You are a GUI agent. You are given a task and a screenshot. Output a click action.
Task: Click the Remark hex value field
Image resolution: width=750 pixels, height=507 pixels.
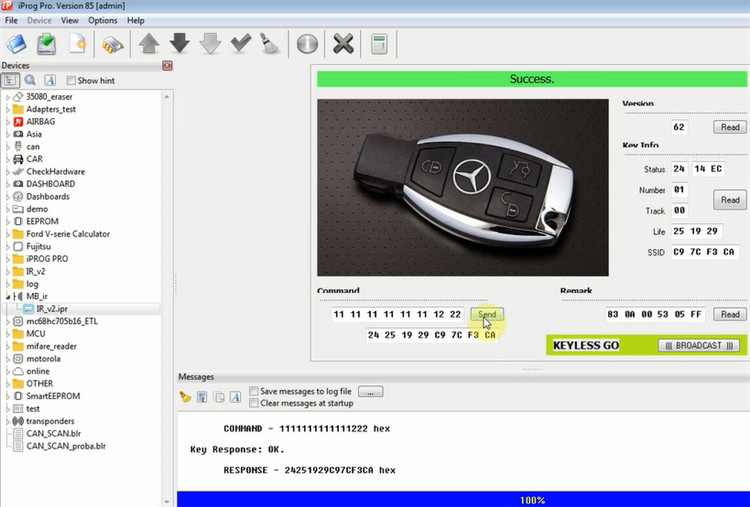point(654,314)
